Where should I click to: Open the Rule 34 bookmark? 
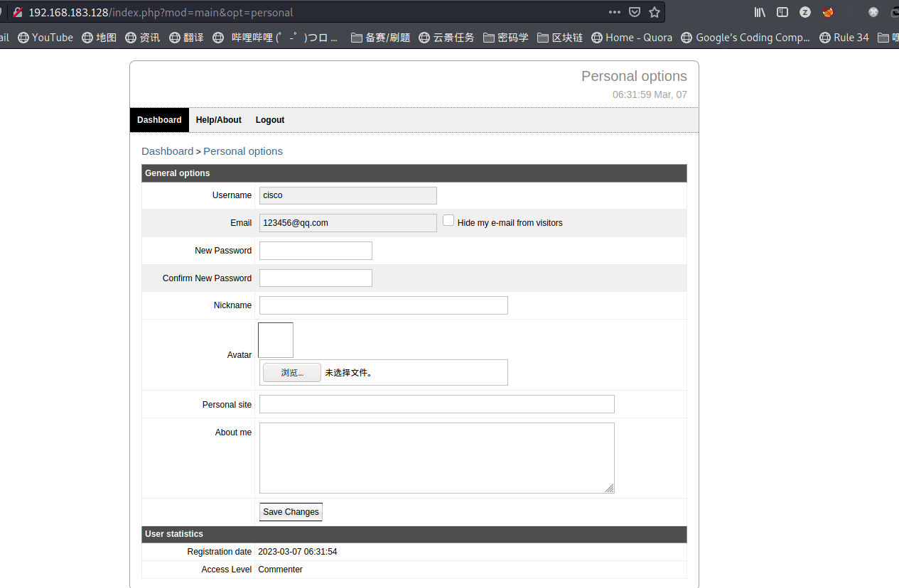click(x=844, y=38)
